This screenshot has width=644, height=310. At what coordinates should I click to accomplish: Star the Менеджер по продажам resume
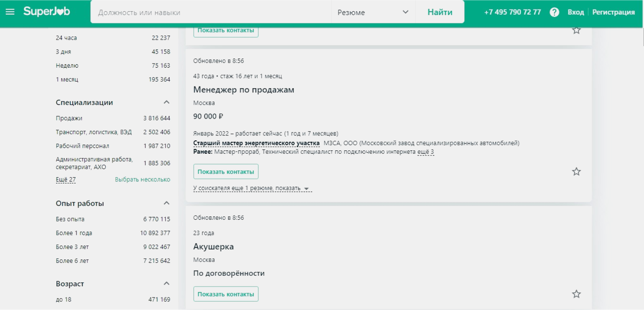pos(576,172)
